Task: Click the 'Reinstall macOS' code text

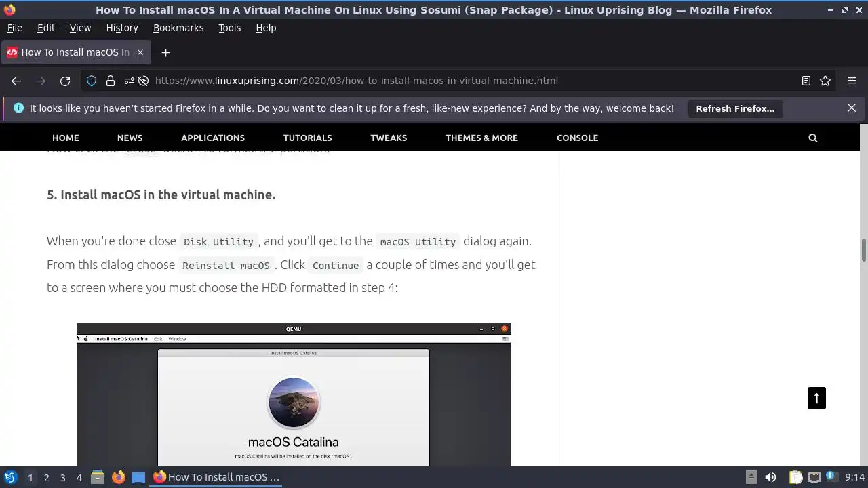Action: [x=226, y=266]
